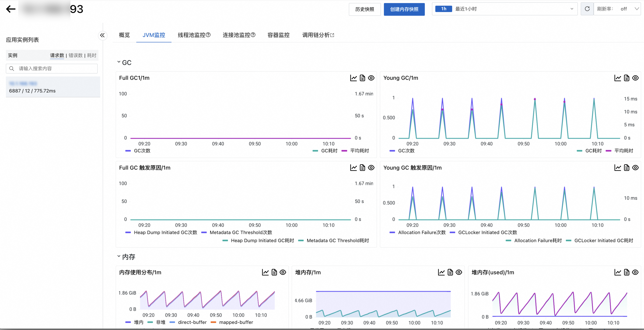The height and width of the screenshot is (330, 644).
Task: Open chart icon on Full GC 触发原因/1m
Action: (353, 168)
